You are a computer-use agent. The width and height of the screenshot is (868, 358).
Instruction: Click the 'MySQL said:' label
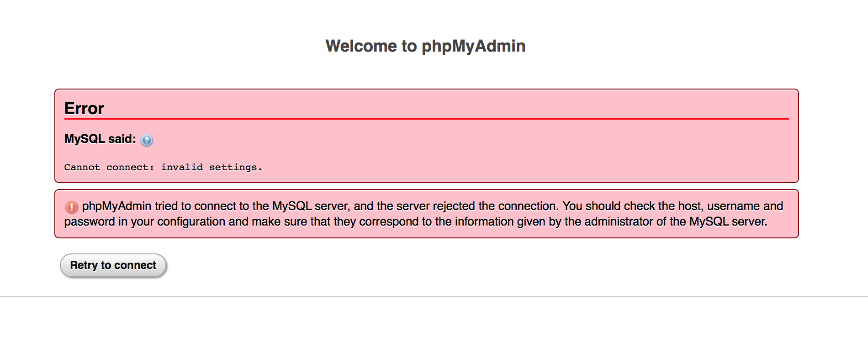100,139
